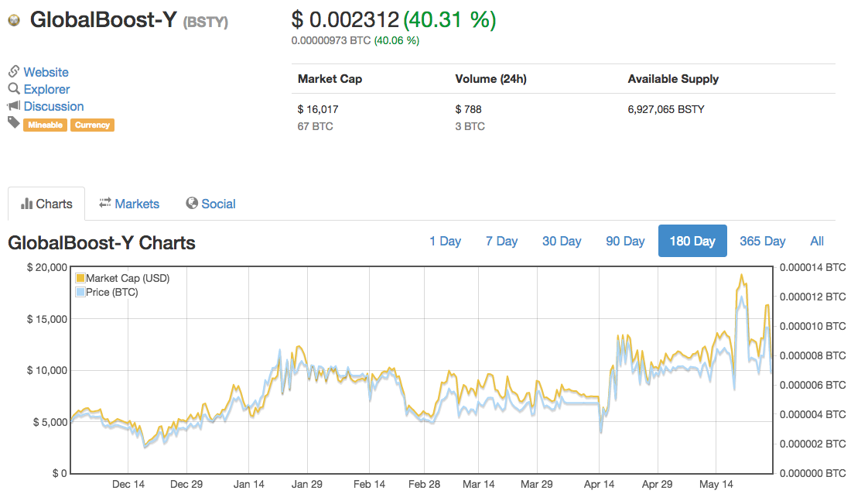Click the Jan 29 x-axis date label
Image resolution: width=868 pixels, height=494 pixels.
pos(307,484)
